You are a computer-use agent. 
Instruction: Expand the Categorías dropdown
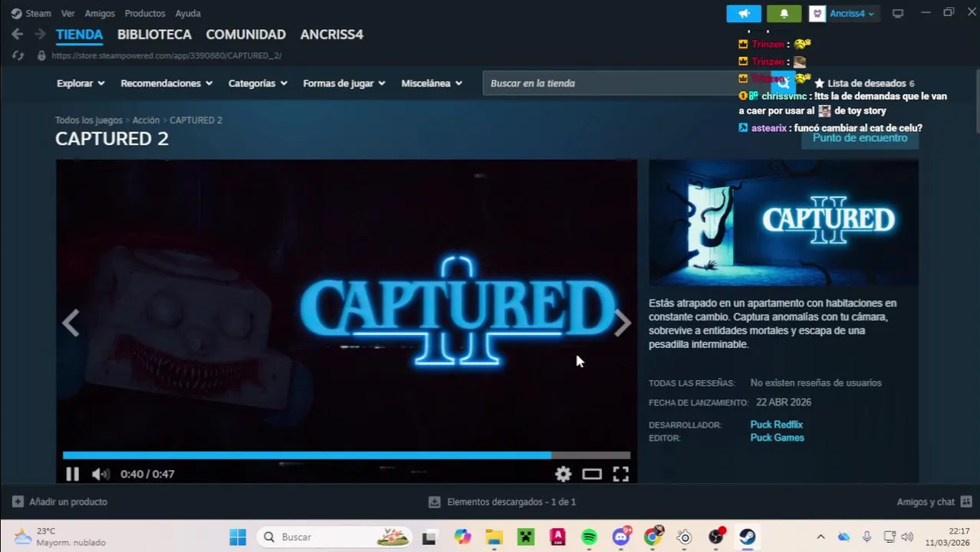tap(258, 83)
